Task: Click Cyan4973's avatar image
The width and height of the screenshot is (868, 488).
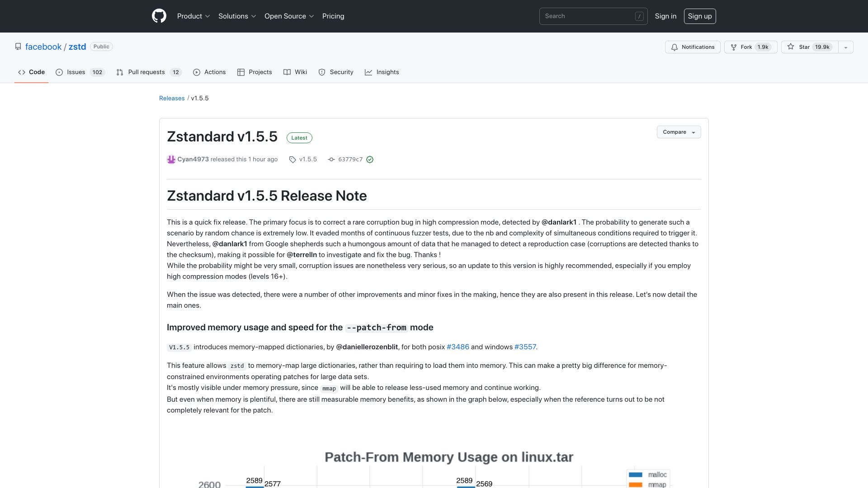Action: (x=171, y=160)
